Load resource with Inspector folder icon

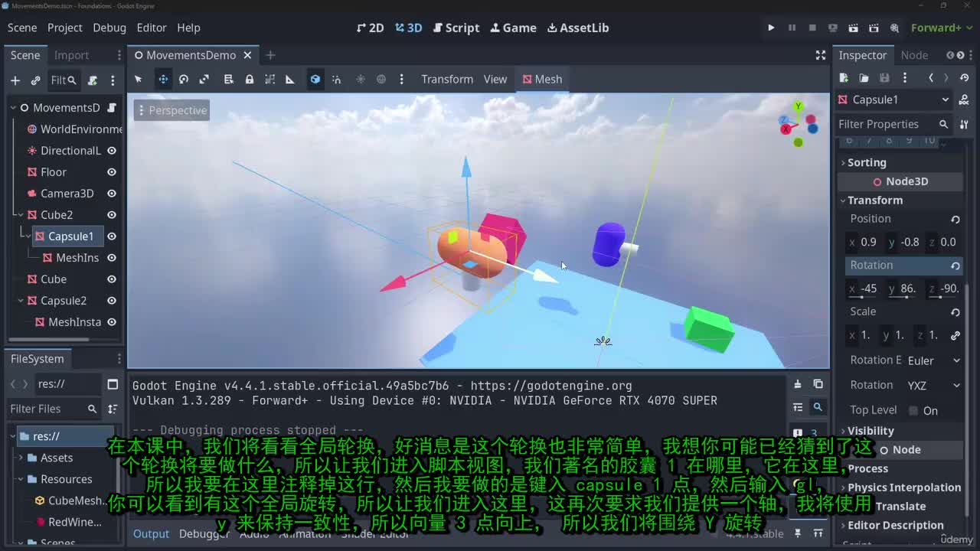(x=864, y=78)
